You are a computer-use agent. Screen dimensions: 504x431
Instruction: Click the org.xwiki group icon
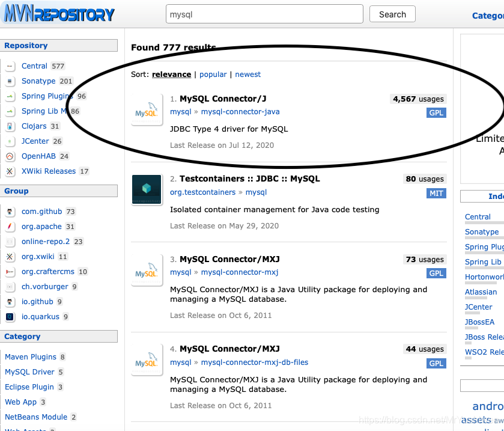[x=10, y=257]
